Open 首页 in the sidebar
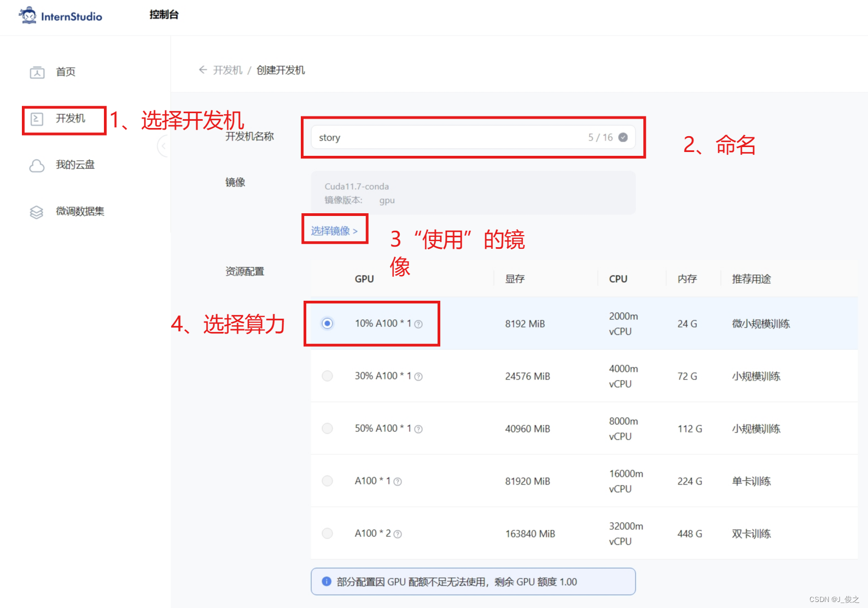Viewport: 868px width, 608px height. 66,72
